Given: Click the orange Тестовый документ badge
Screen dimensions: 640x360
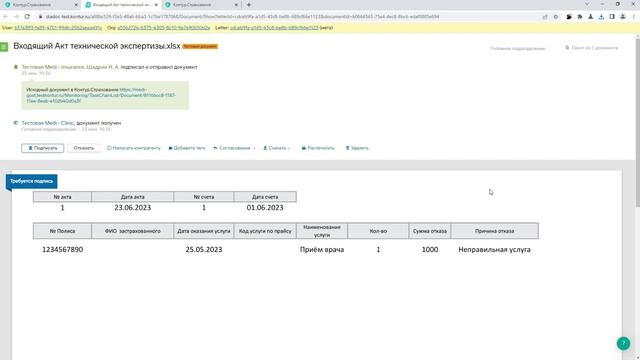Looking at the screenshot, I should tap(200, 47).
